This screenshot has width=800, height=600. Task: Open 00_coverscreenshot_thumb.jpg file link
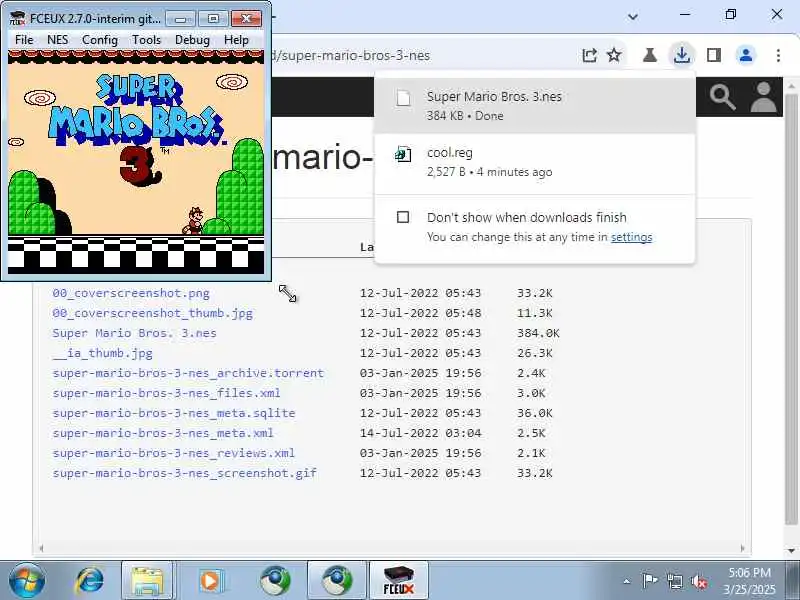click(x=153, y=313)
